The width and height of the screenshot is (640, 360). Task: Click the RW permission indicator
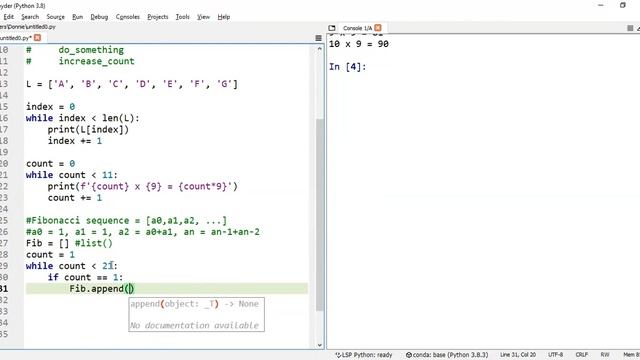pyautogui.click(x=605, y=355)
